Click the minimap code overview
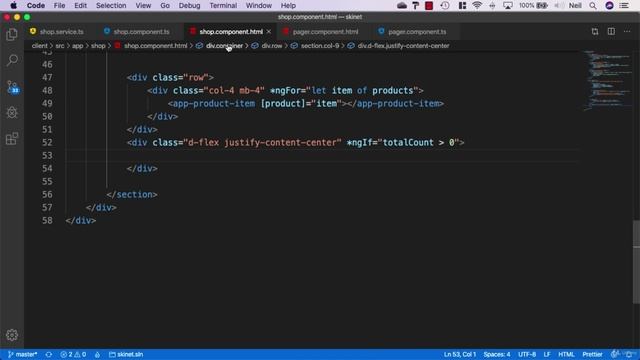Image resolution: width=640 pixels, height=360 pixels. pyautogui.click(x=608, y=80)
